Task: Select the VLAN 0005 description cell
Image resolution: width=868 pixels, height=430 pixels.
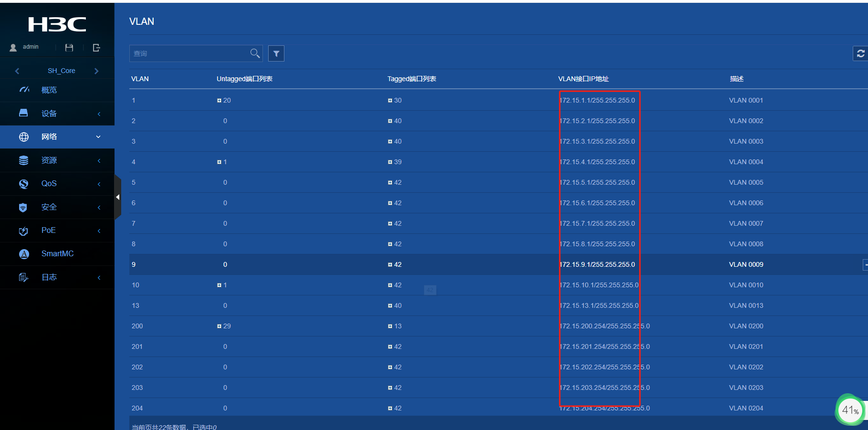Action: point(746,183)
